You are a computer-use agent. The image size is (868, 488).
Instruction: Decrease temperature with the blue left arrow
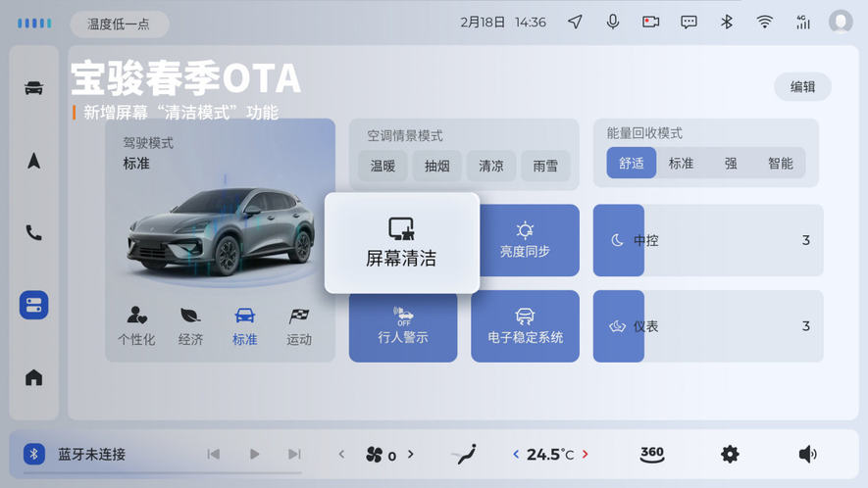click(x=516, y=454)
